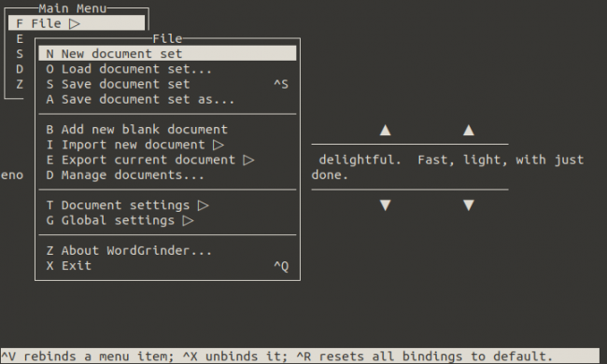Click File item in Main Menu

77,23
